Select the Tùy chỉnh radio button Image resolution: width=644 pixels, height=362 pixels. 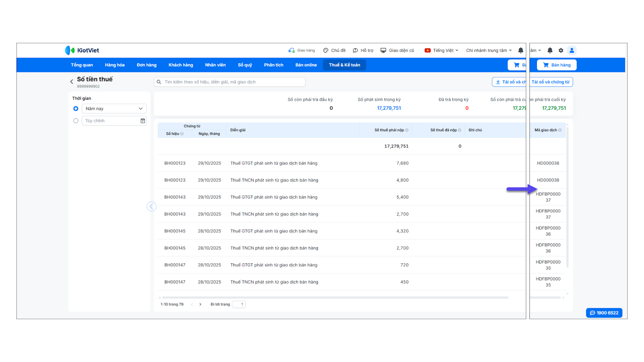[x=76, y=121]
